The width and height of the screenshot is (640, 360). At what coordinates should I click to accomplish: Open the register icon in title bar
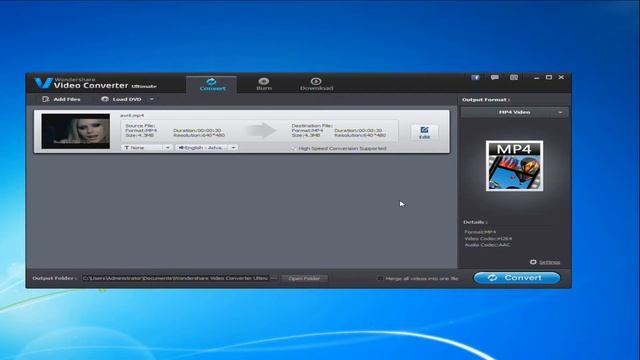point(514,78)
